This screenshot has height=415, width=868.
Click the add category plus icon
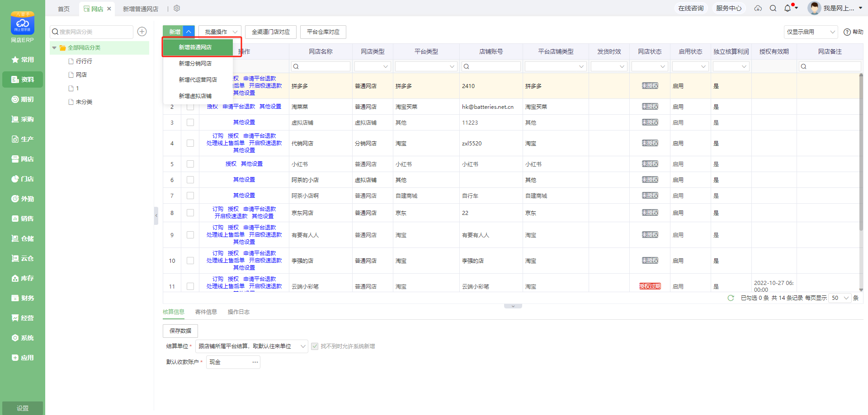pyautogui.click(x=142, y=32)
